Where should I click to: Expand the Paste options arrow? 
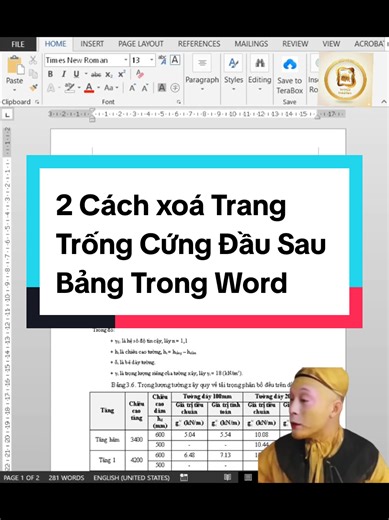coord(15,89)
